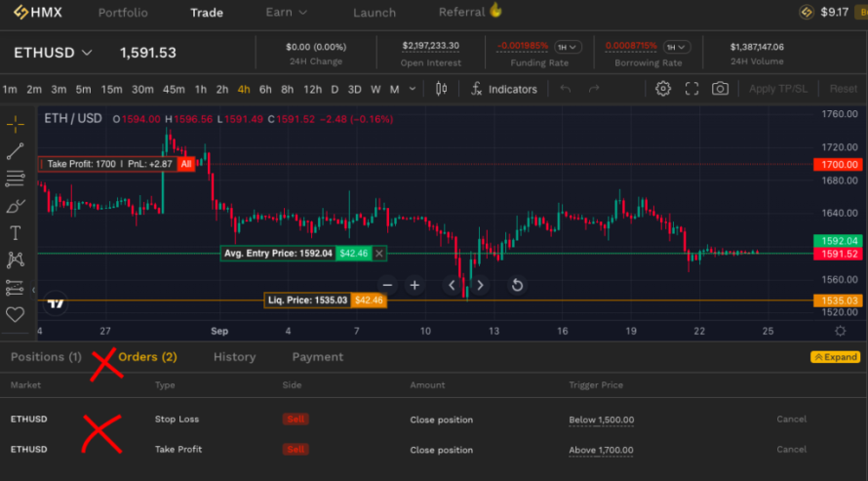The image size is (868, 481).
Task: Open chart settings gear icon
Action: pos(662,89)
